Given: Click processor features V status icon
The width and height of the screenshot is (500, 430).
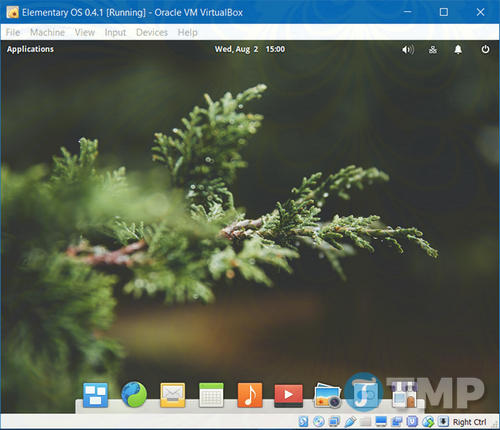Looking at the screenshot, I should [412, 422].
